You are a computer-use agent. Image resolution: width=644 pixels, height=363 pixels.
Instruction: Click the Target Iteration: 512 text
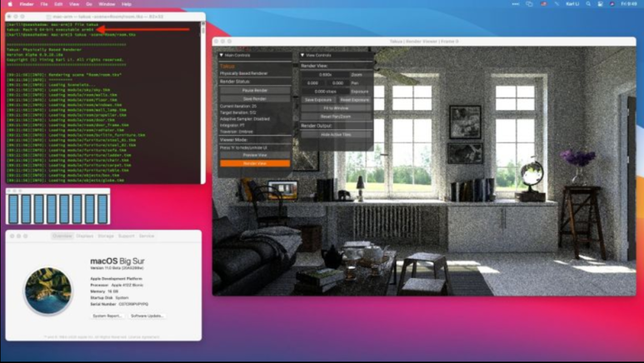point(237,112)
